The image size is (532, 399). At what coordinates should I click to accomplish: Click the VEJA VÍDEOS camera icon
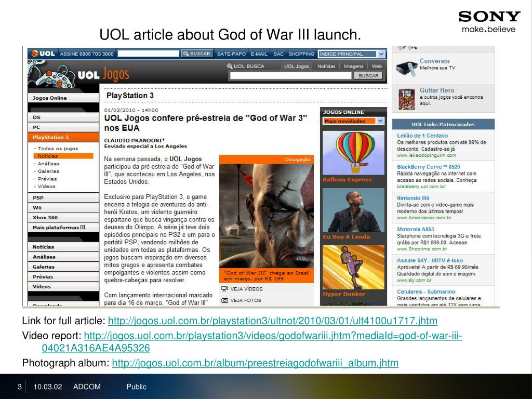click(224, 289)
